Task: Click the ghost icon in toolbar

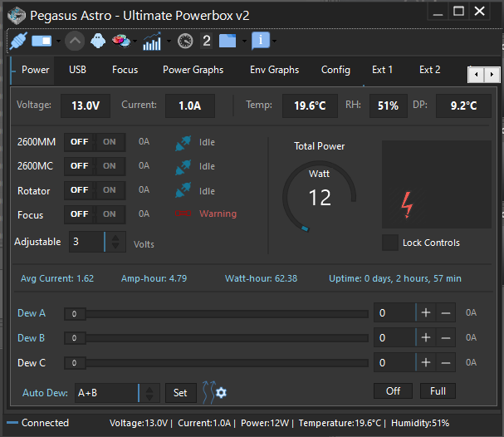Action: pyautogui.click(x=98, y=41)
